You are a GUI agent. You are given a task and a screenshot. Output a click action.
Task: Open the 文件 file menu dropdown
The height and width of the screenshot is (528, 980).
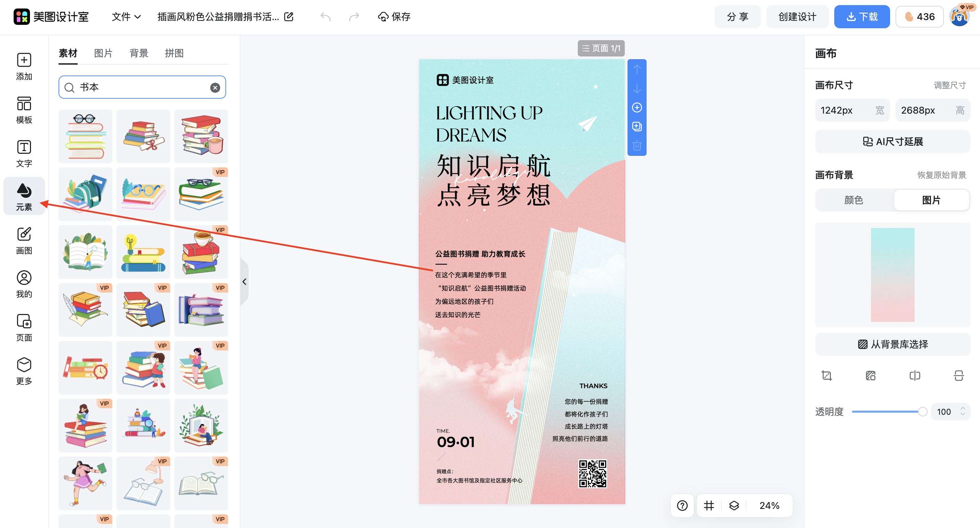click(126, 17)
